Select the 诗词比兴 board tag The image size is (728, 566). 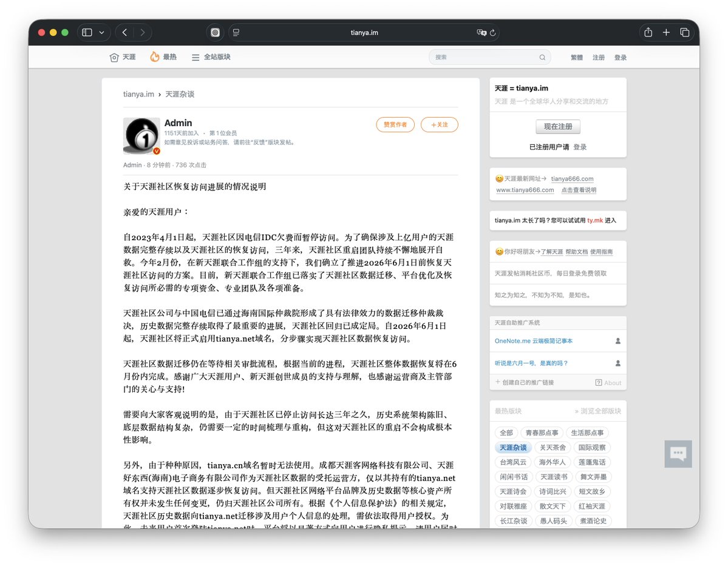[x=553, y=492]
